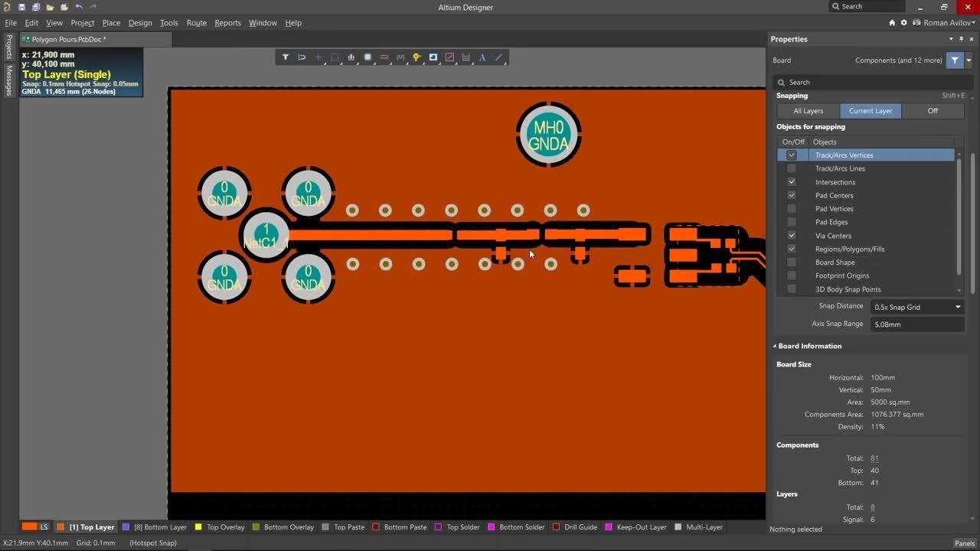Open filter dropdown arrow beside funnel button
Screen dimensions: 980x551
(969, 60)
